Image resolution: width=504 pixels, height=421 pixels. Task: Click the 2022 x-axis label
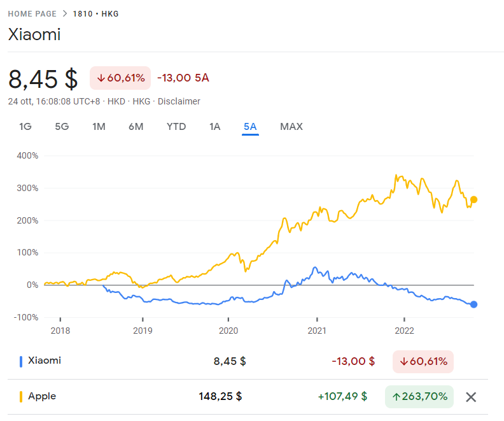pyautogui.click(x=404, y=331)
